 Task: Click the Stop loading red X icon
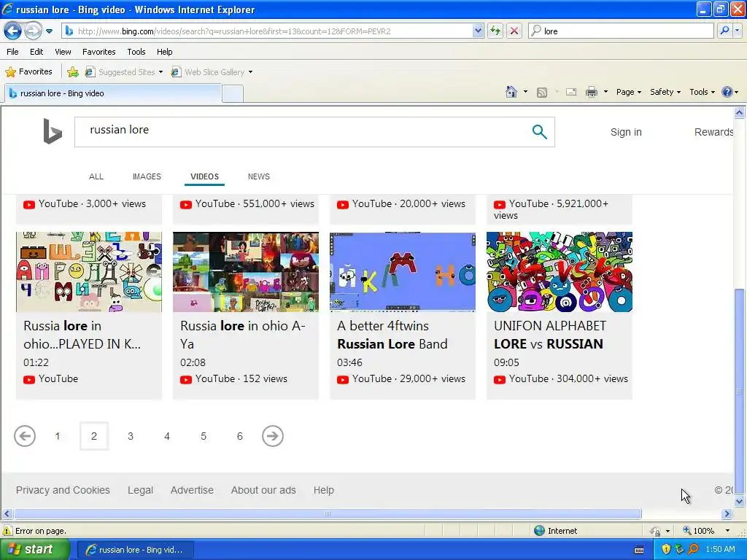(x=514, y=31)
